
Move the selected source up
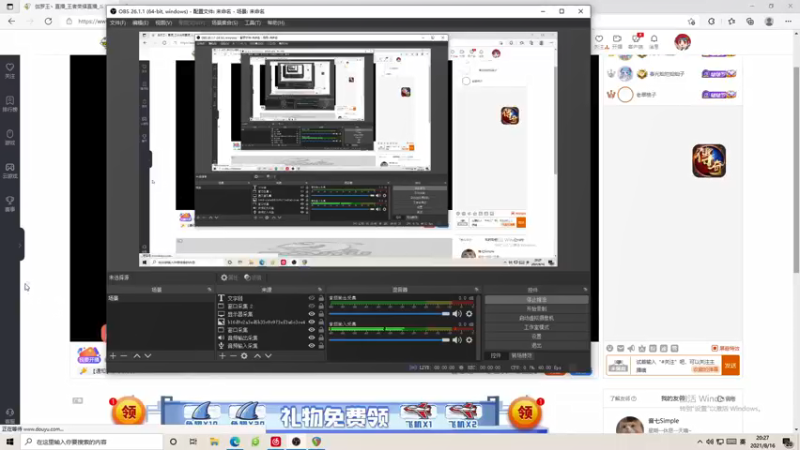pyautogui.click(x=257, y=356)
